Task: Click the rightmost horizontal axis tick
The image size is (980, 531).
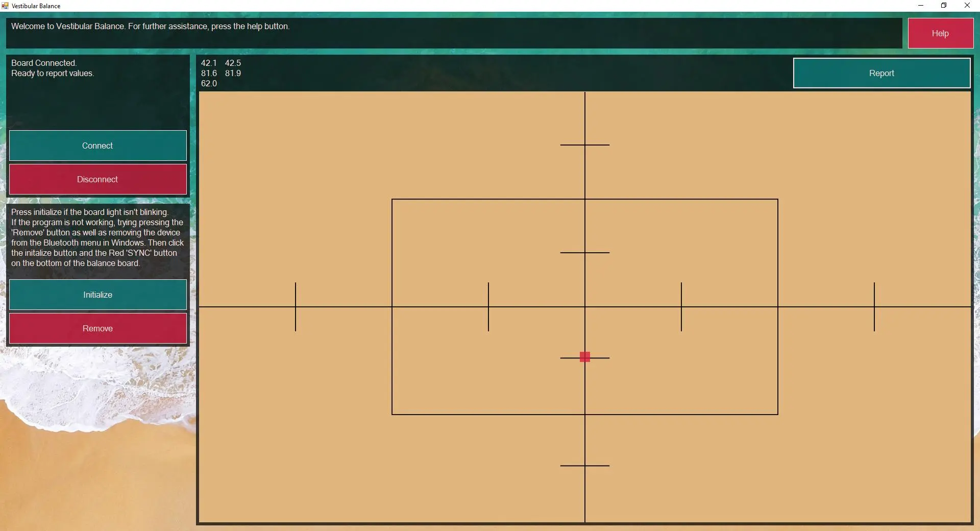Action: [874, 307]
